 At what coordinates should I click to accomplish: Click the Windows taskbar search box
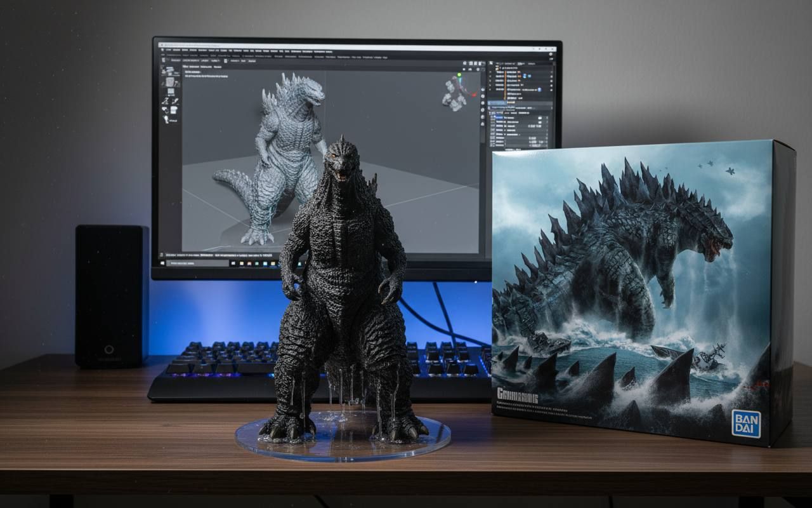[x=197, y=263]
